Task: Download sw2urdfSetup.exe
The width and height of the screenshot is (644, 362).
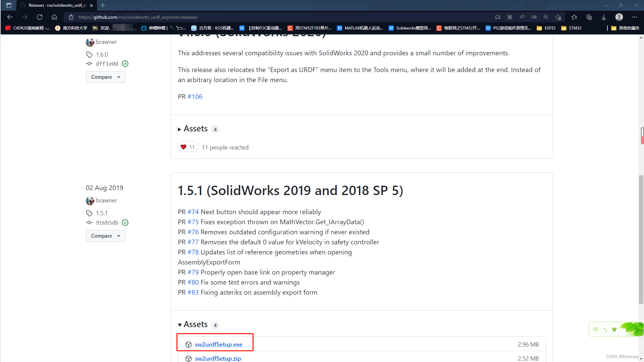Action: pos(218,345)
